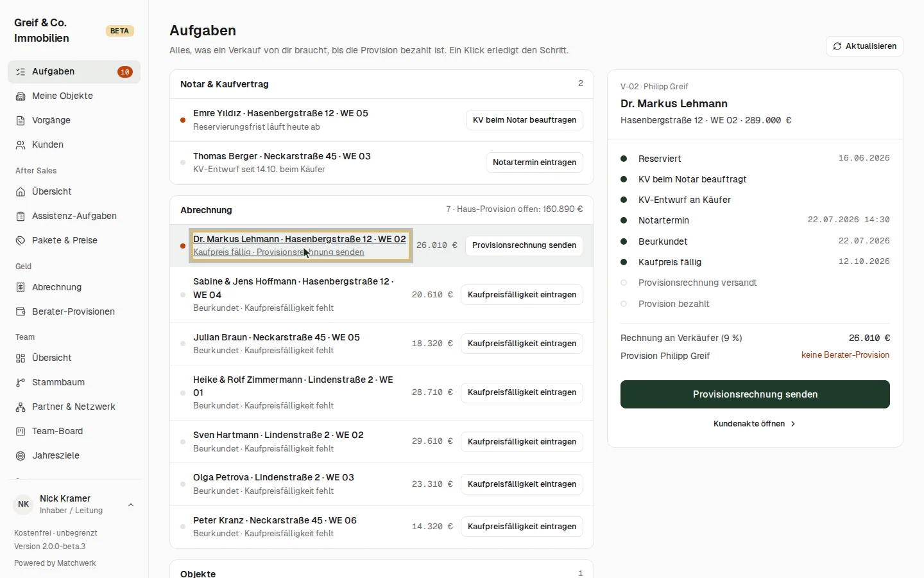The width and height of the screenshot is (924, 578).
Task: Expand the Nick Kramer account menu chevron
Action: point(131,505)
